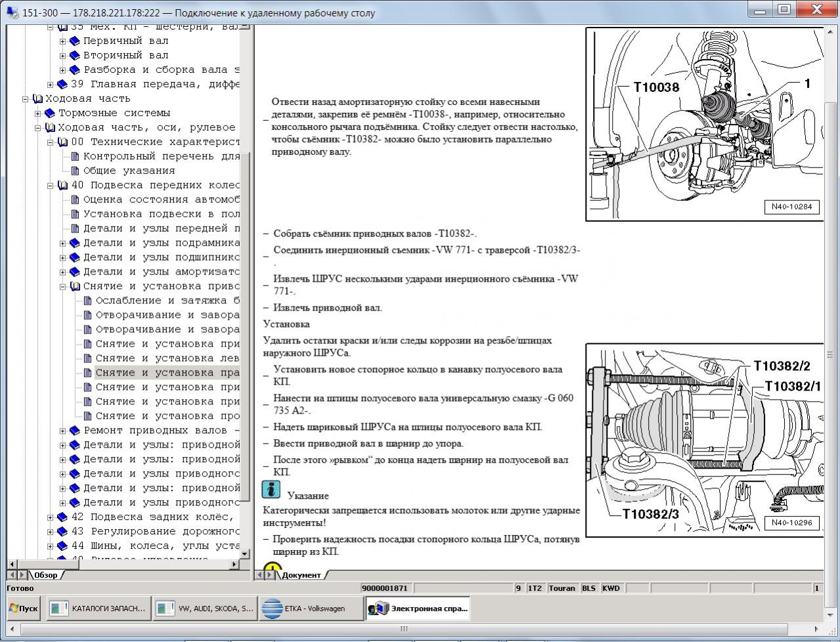Click the remote desktop icon in title bar
Image resolution: width=840 pixels, height=642 pixels.
[x=12, y=12]
